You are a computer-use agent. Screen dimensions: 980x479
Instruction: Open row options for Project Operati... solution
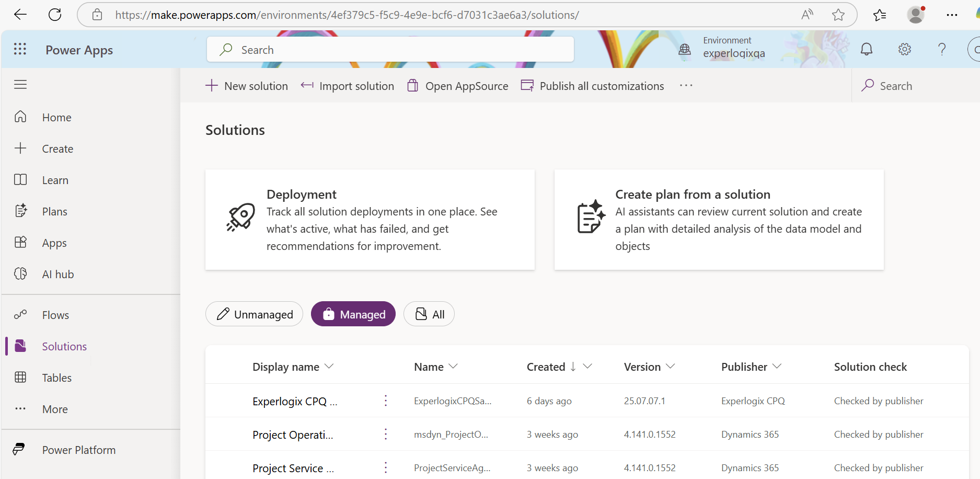[386, 435]
